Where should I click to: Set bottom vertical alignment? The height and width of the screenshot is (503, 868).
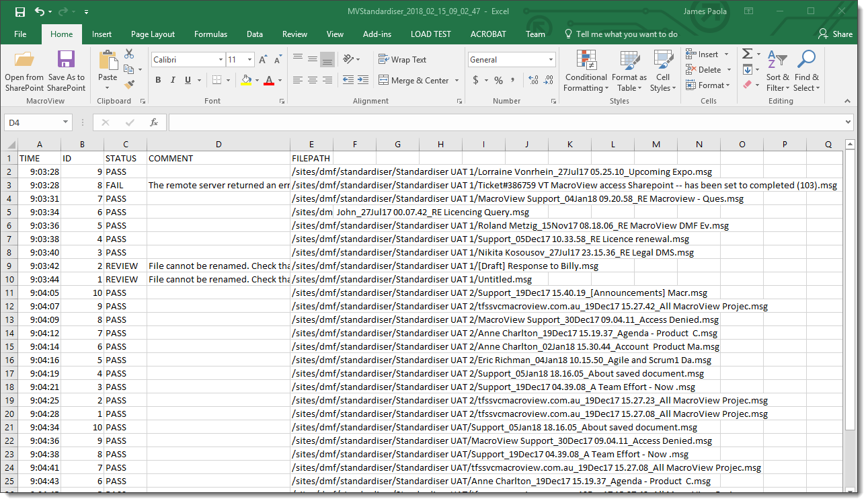pyautogui.click(x=327, y=60)
